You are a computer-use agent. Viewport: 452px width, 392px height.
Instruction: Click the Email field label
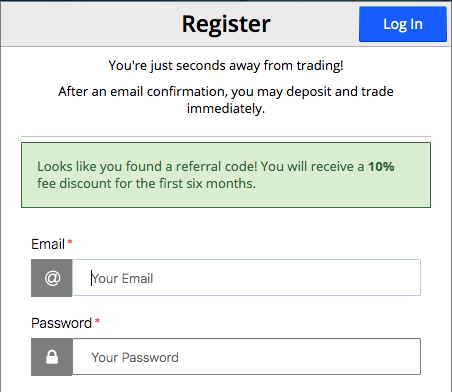click(48, 244)
